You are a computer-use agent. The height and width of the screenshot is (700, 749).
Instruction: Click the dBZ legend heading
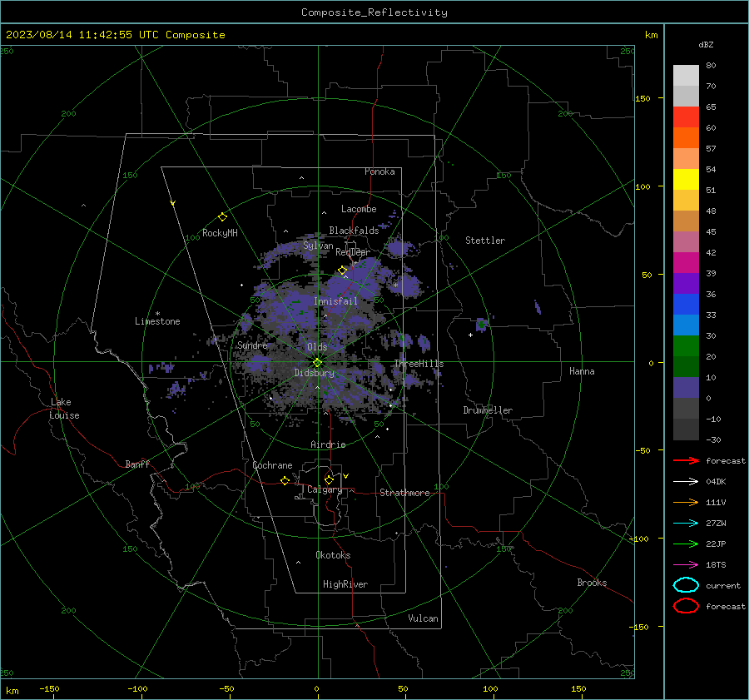coord(706,44)
